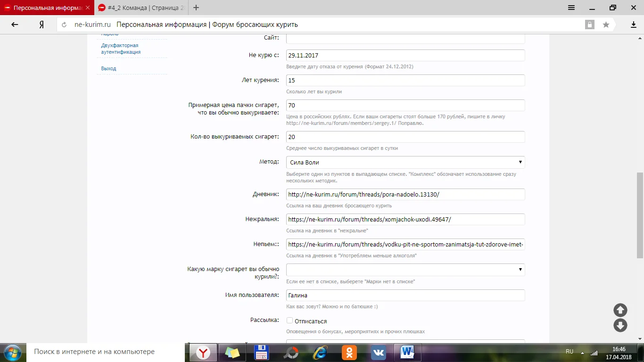Open the Windows Start menu orb
Viewport: 644px width, 362px height.
[x=12, y=352]
